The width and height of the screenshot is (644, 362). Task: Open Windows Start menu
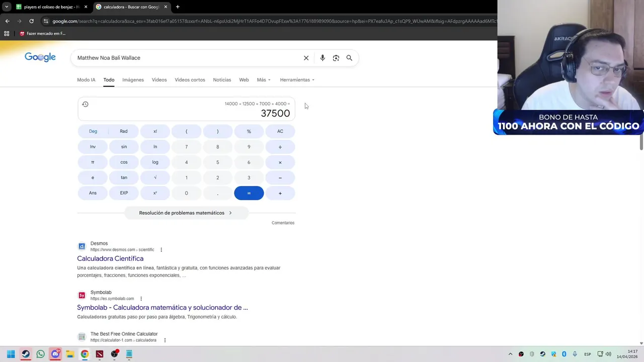pos(11,354)
